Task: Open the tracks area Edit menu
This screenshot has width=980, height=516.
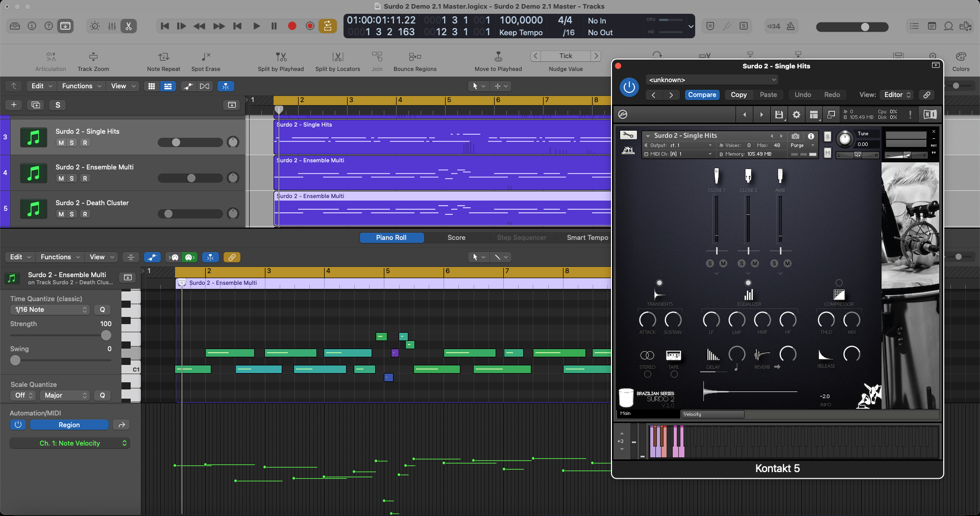Action: pos(42,86)
